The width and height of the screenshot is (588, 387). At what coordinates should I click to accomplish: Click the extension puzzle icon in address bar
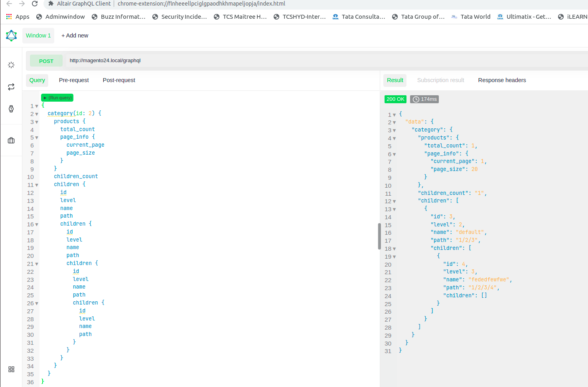coord(51,4)
